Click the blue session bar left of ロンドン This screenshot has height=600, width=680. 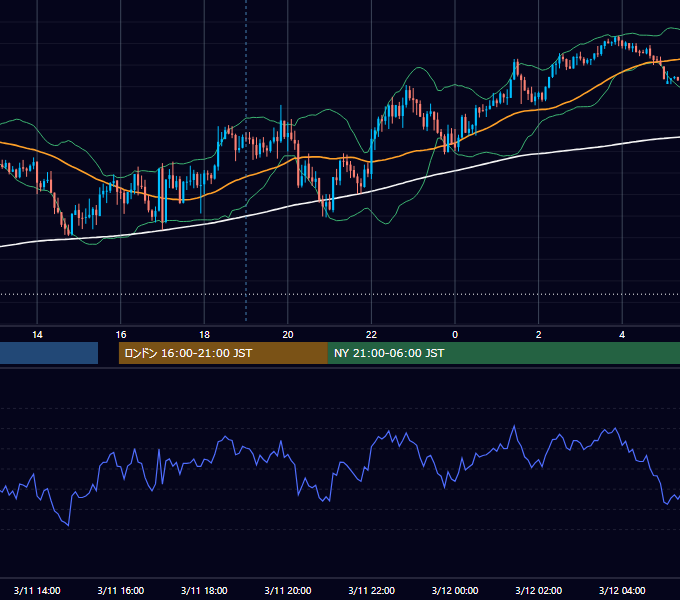(x=49, y=353)
